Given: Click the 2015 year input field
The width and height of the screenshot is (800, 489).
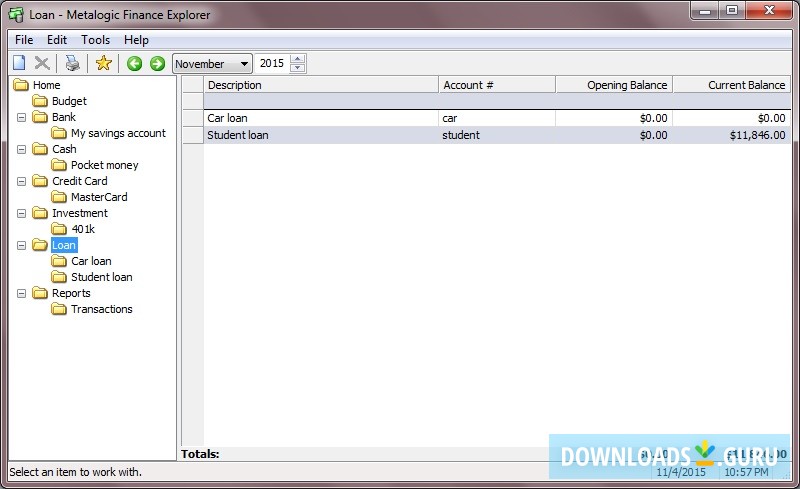Looking at the screenshot, I should pyautogui.click(x=272, y=63).
